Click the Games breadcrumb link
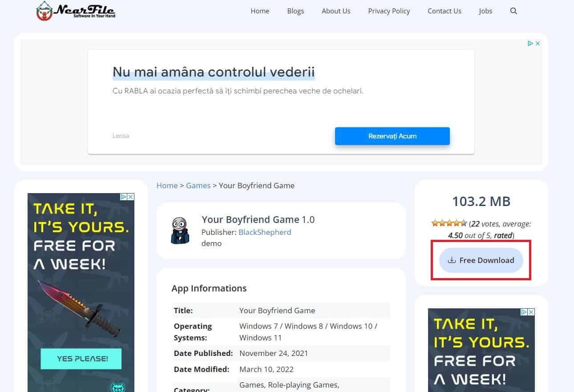574x392 pixels. 198,186
